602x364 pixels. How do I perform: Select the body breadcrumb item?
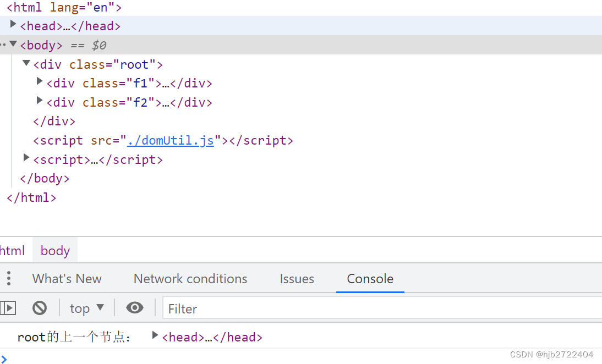[x=55, y=251]
